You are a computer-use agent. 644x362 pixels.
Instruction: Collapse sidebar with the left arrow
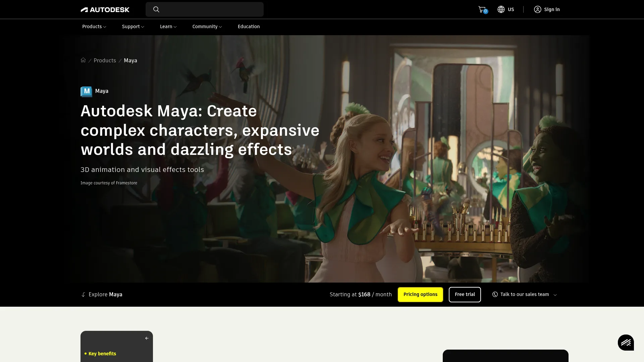(147, 338)
